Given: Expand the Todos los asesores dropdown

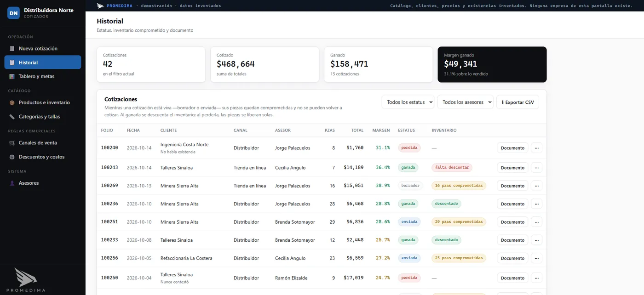Looking at the screenshot, I should [x=465, y=102].
